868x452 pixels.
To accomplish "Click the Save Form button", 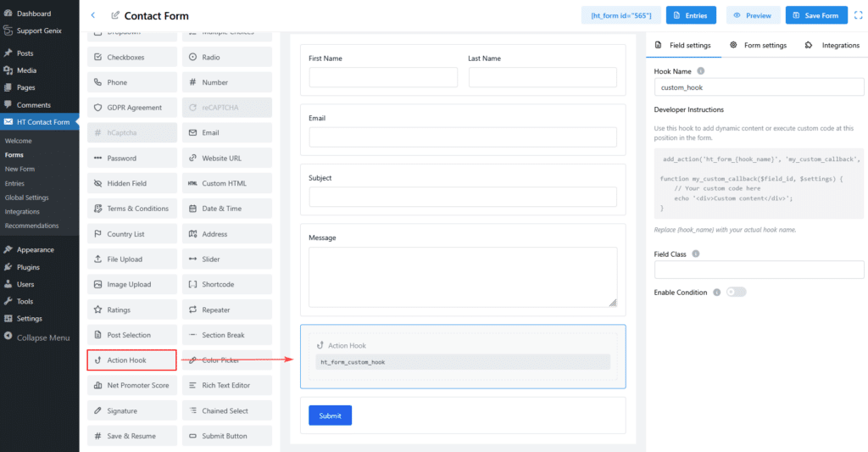I will pyautogui.click(x=815, y=15).
